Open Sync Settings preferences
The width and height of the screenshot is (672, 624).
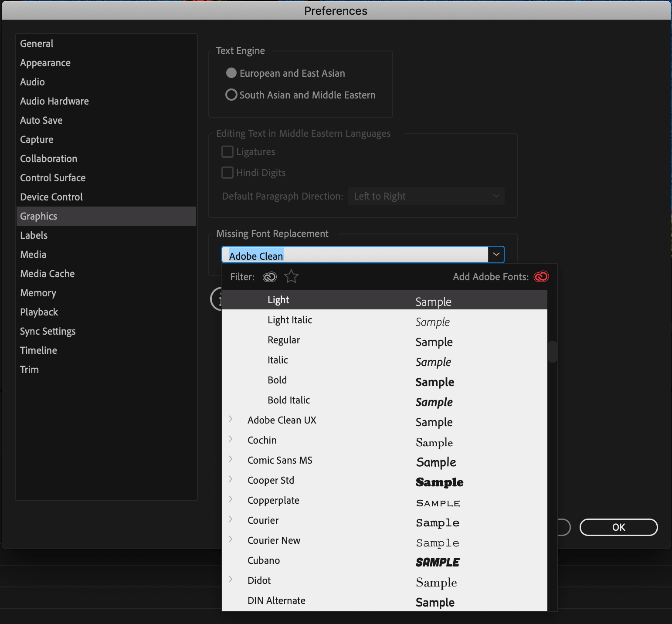pos(106,331)
